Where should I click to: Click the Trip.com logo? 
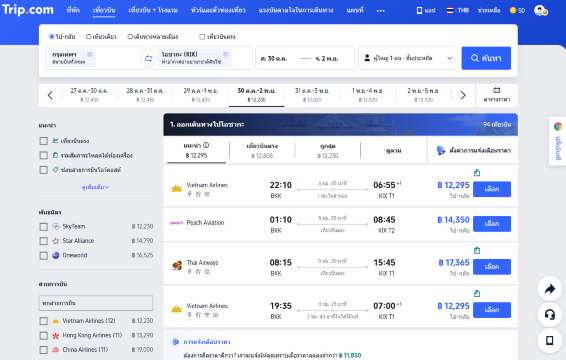tap(28, 10)
